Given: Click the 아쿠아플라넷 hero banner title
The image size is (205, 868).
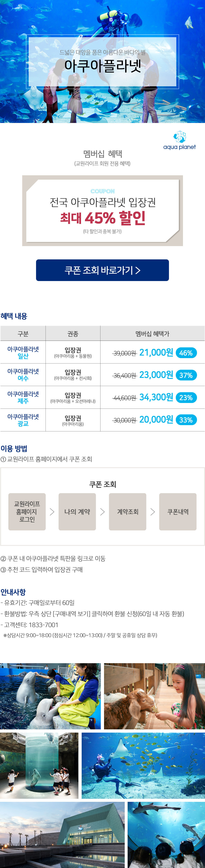Looking at the screenshot, I should coord(102,65).
